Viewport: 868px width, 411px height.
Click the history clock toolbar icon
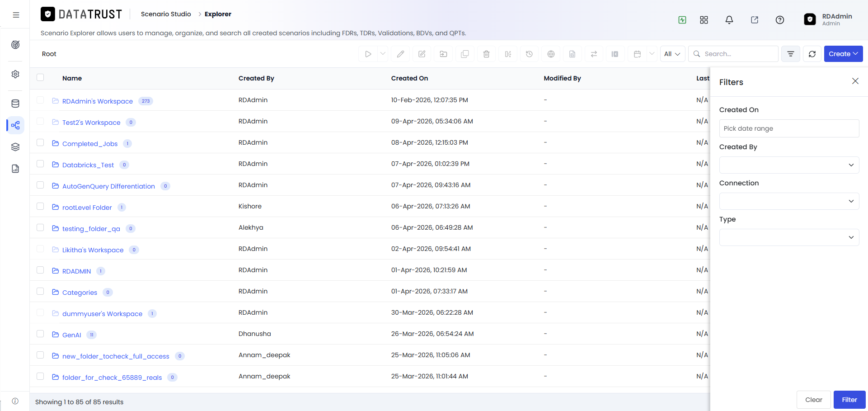(x=530, y=54)
